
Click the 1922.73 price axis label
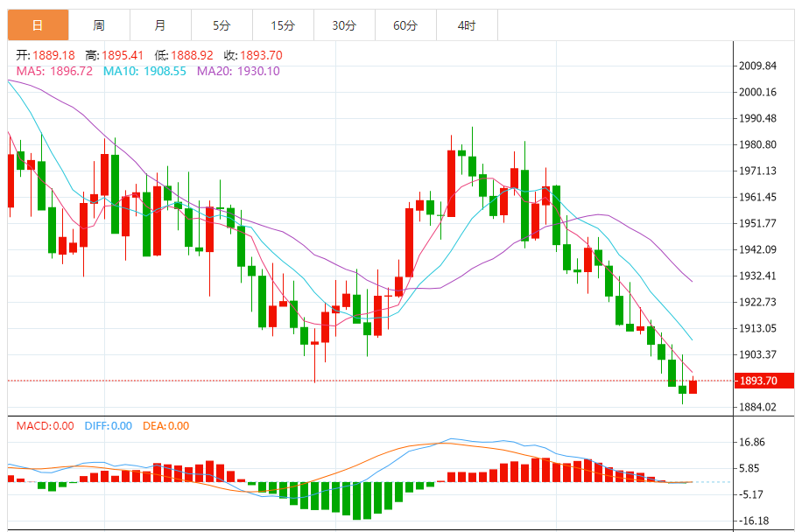point(757,302)
